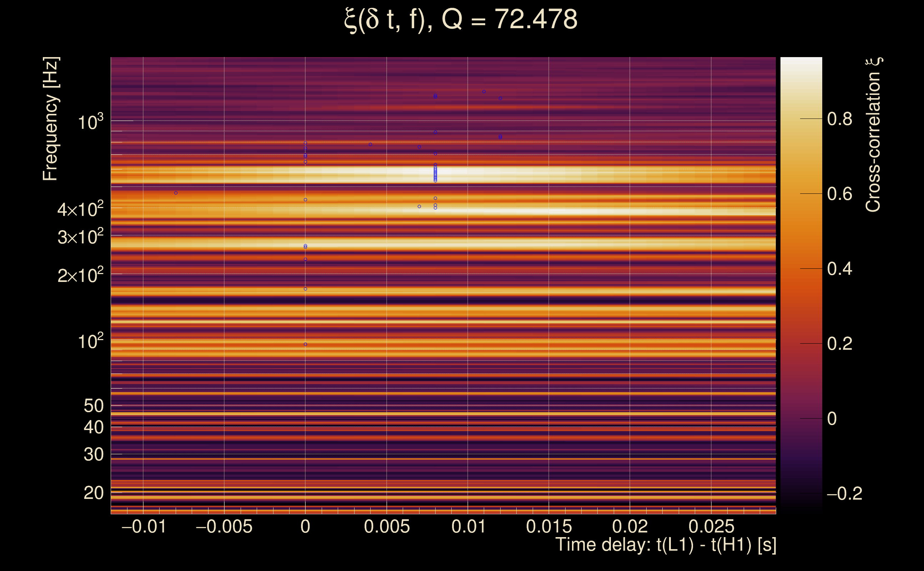
Task: Click the Cross-correlation ξ colorbar label
Action: click(x=873, y=135)
